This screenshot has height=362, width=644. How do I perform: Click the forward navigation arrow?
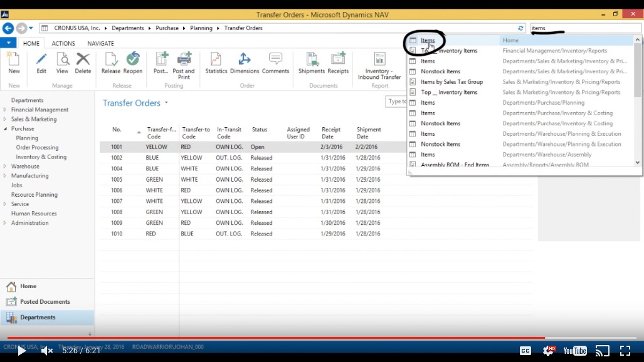click(21, 28)
